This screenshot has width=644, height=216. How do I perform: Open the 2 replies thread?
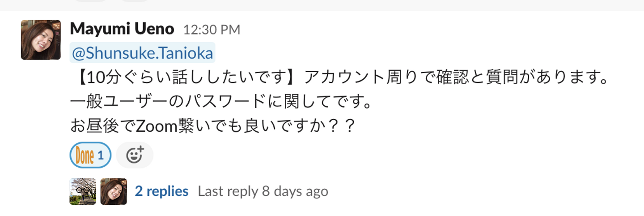(161, 191)
